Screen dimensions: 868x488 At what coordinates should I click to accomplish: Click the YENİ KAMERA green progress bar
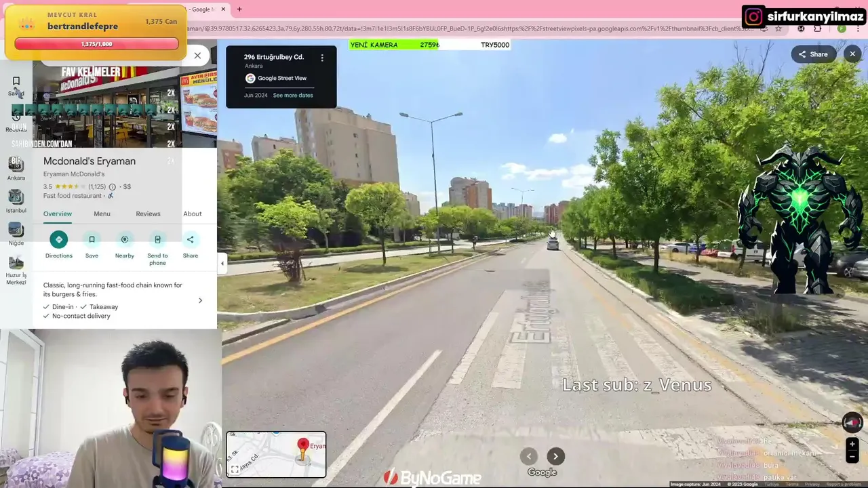(x=395, y=45)
